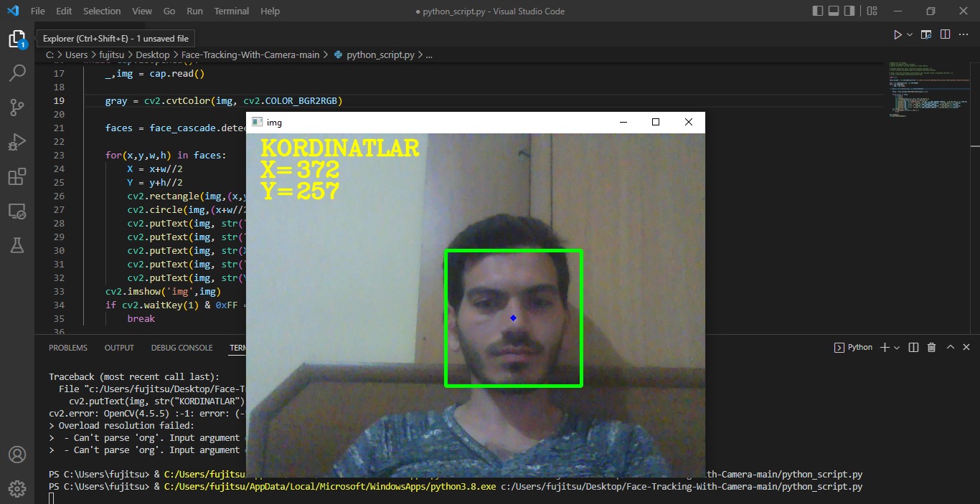
Task: Select the Python terminal shell icon
Action: point(839,347)
